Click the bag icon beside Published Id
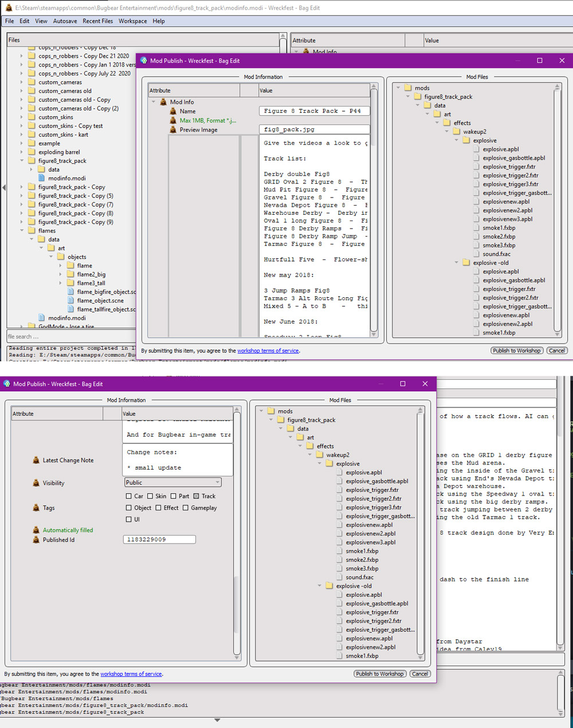The width and height of the screenshot is (573, 728). coord(36,540)
